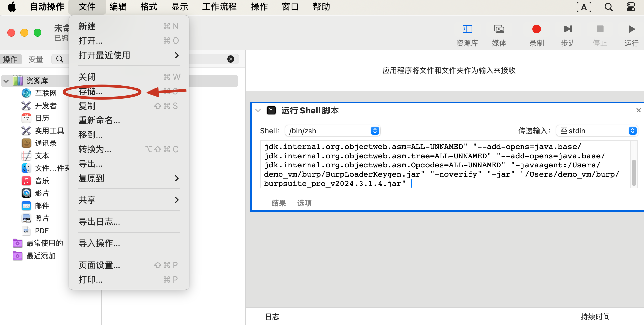Choose 打印… menu item
Screen dimensions: 644x325
coord(129,280)
